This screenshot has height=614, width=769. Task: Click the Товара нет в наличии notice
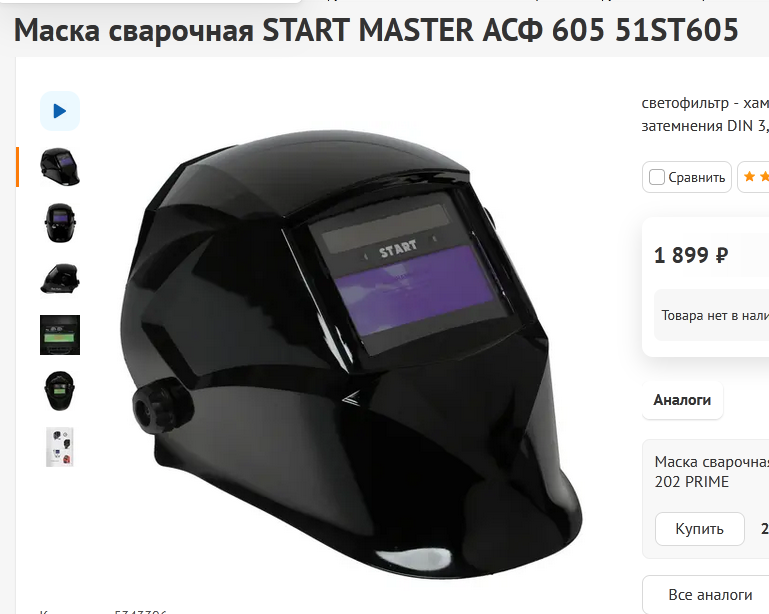715,315
